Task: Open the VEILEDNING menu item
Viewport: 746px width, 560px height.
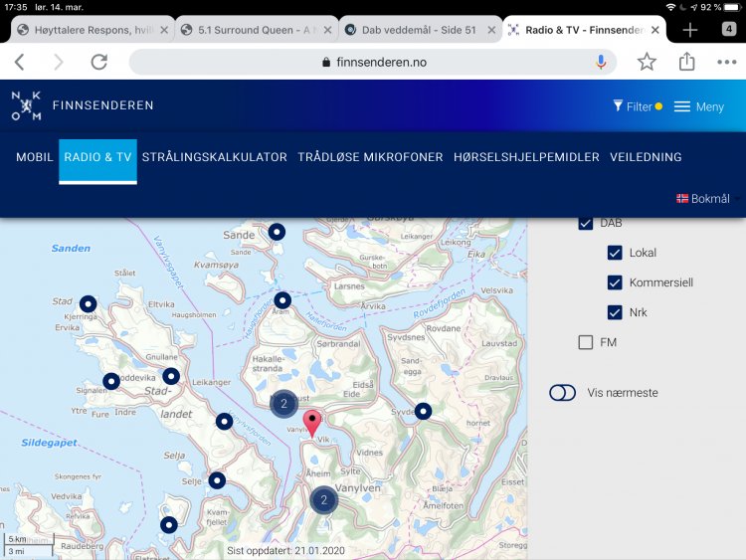Action: point(646,157)
